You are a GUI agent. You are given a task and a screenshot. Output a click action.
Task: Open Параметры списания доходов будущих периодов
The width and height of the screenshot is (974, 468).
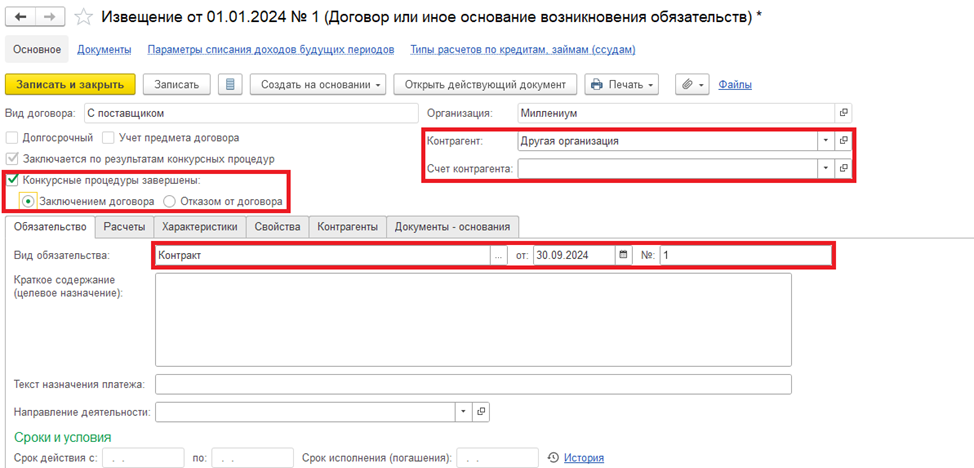coord(271,50)
